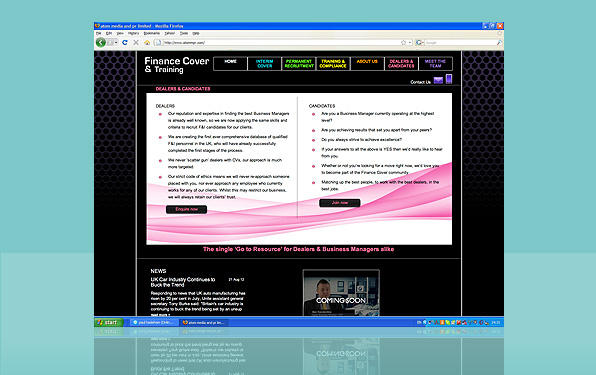Select the Permanent Recruitment tab
Screen dimensions: 596x375
[299, 63]
